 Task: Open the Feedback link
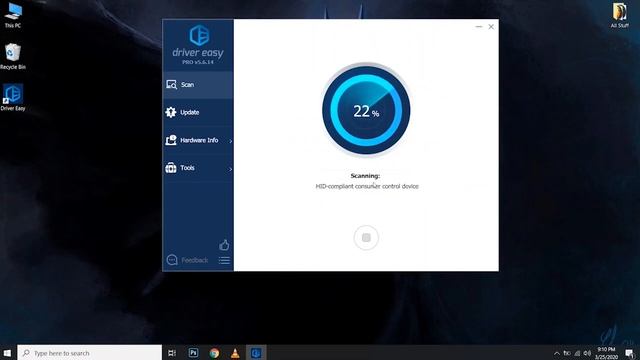point(194,260)
